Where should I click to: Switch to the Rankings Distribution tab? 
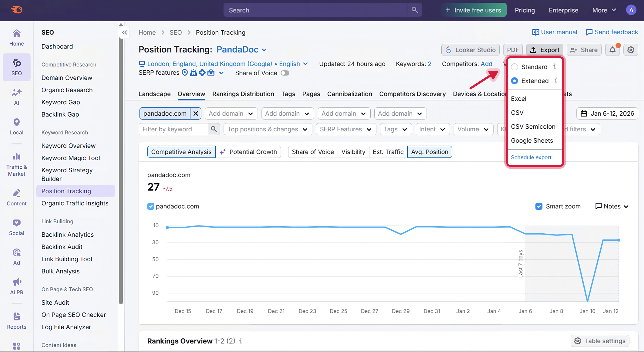(243, 94)
